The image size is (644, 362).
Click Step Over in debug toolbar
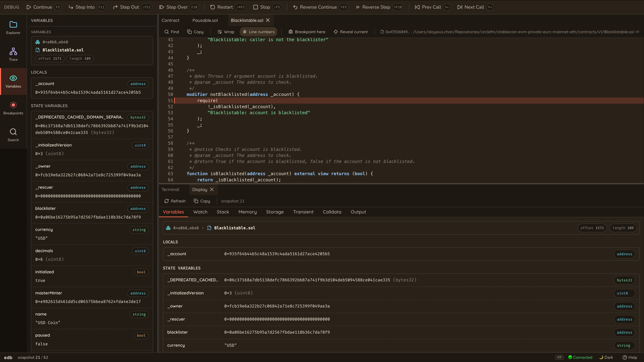coord(179,7)
